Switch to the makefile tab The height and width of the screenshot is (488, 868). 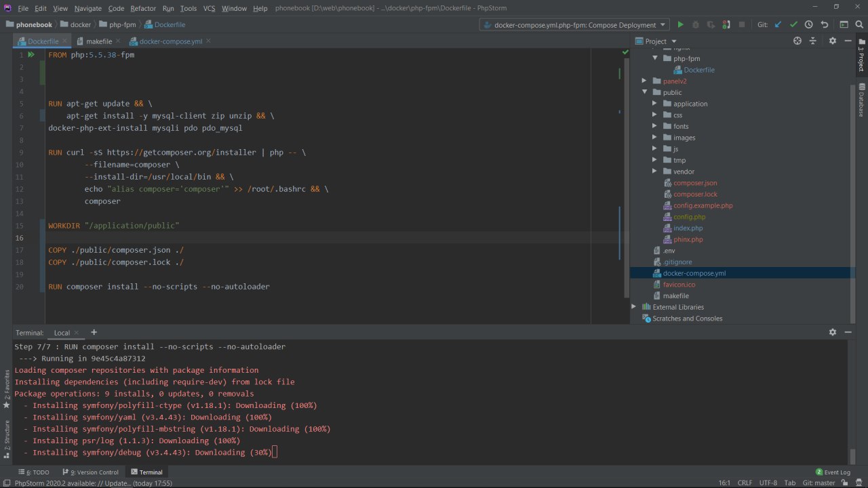99,41
